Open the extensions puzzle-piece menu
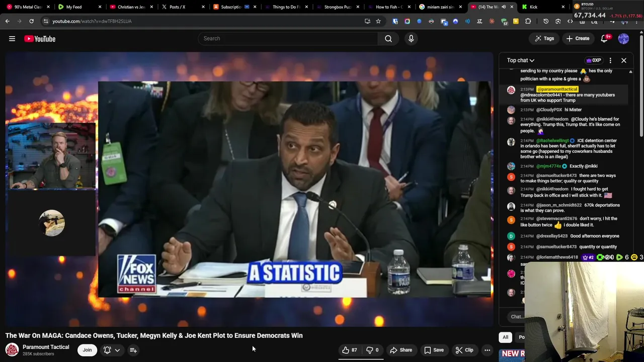 528,21
